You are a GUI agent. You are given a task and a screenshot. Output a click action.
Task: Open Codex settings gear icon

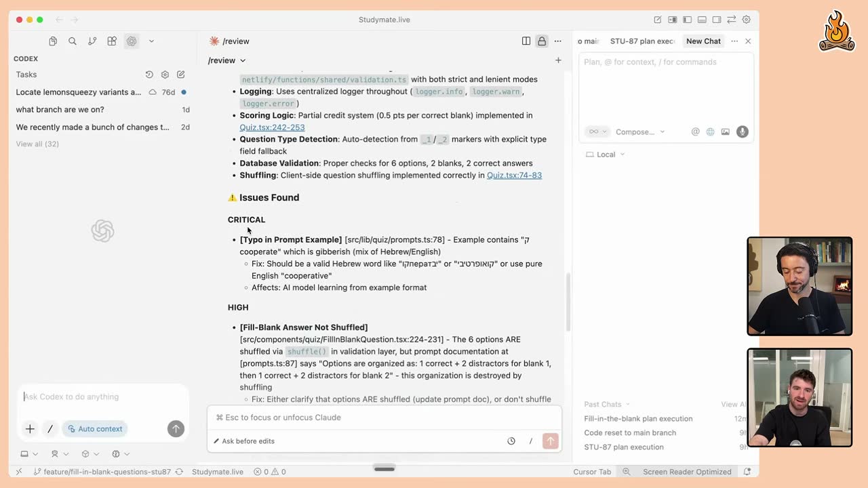[165, 75]
